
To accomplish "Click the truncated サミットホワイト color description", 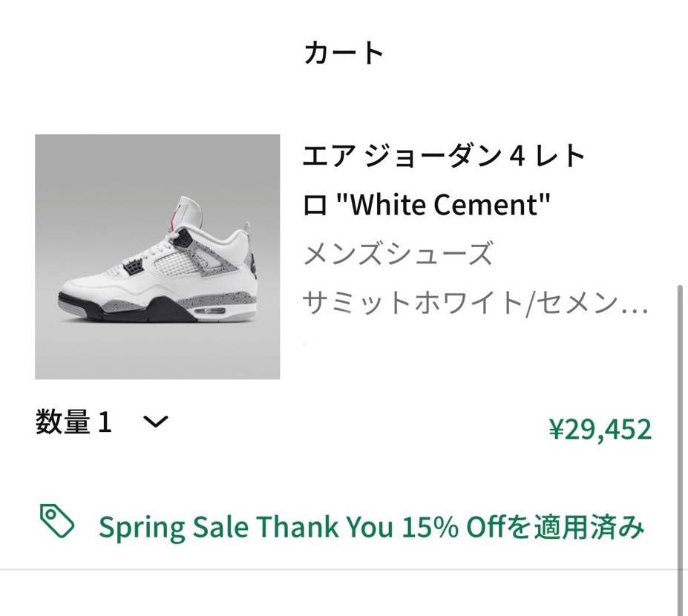I will [475, 303].
